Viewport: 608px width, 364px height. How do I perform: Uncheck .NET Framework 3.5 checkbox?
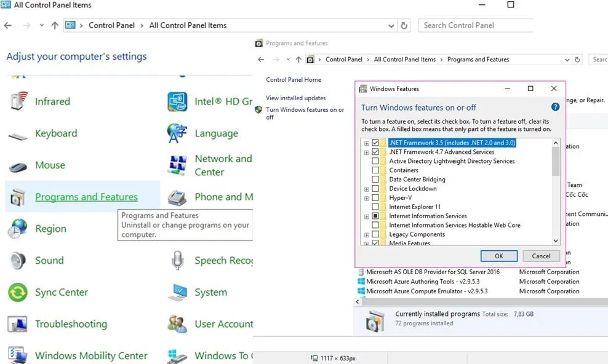click(x=375, y=143)
